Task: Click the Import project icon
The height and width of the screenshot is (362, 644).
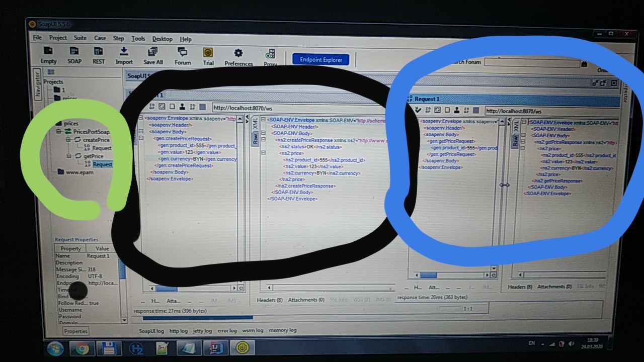Action: (124, 56)
